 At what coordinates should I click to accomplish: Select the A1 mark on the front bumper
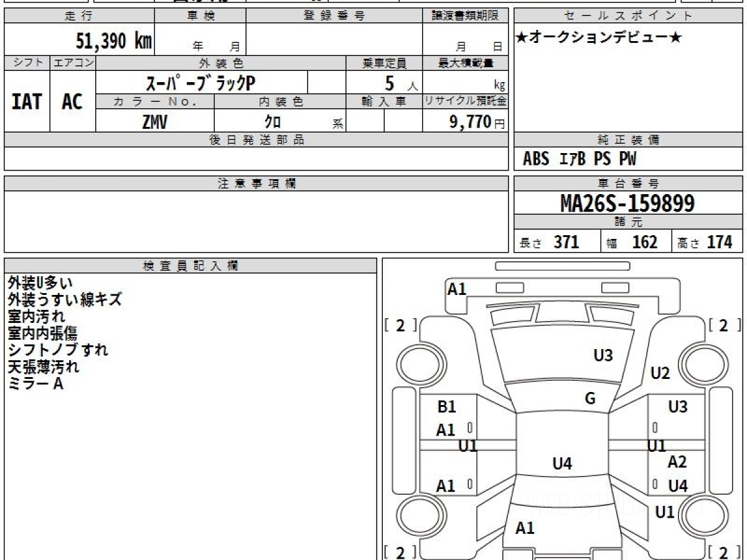coord(457,289)
